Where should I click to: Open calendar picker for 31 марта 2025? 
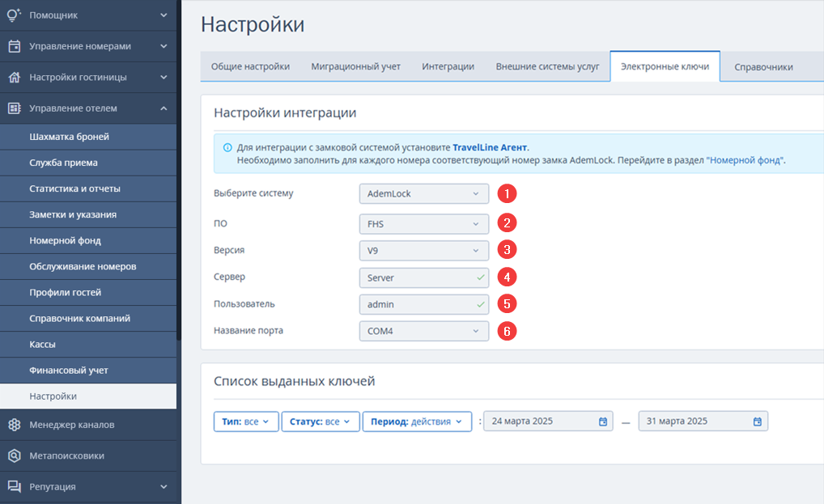pyautogui.click(x=758, y=421)
